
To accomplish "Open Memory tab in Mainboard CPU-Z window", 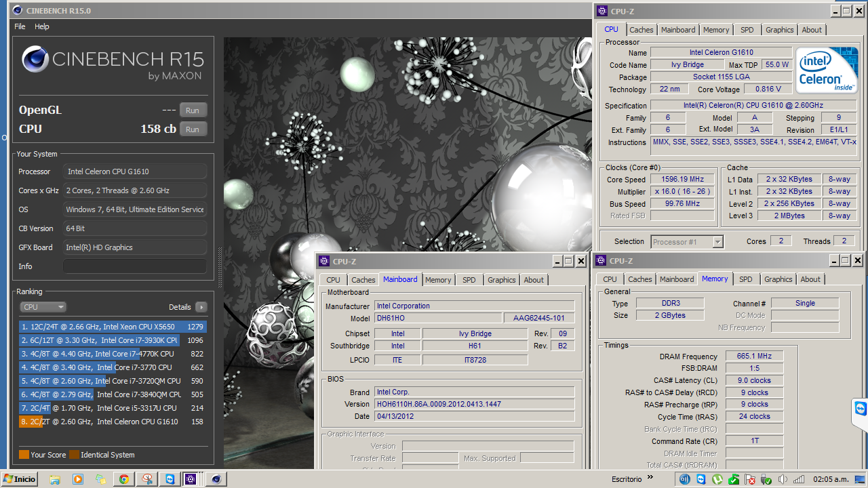I will tap(438, 280).
